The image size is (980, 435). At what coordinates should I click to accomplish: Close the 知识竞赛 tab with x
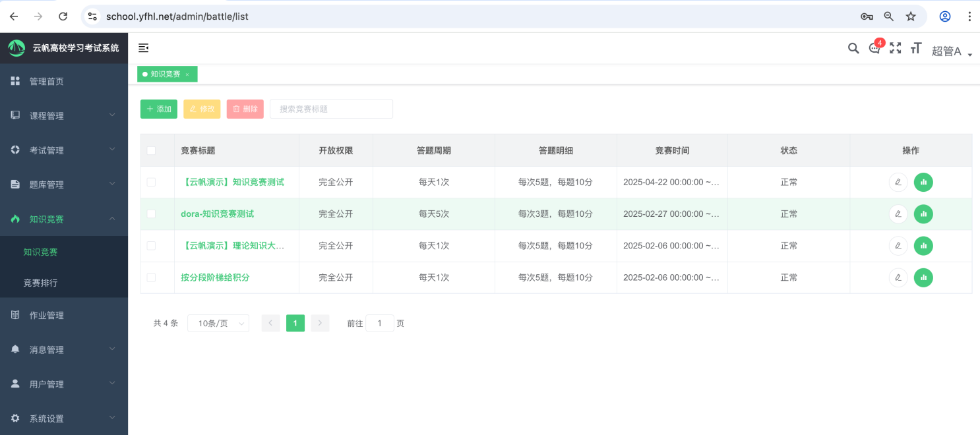187,74
